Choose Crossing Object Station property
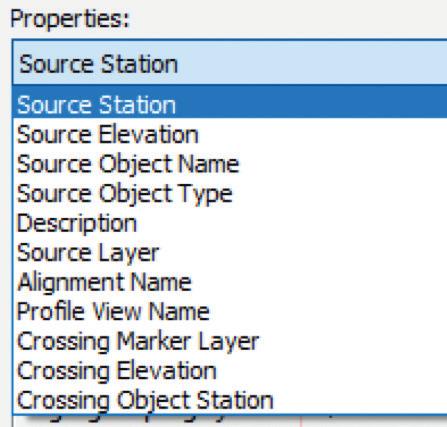The height and width of the screenshot is (427, 447). pos(230,400)
